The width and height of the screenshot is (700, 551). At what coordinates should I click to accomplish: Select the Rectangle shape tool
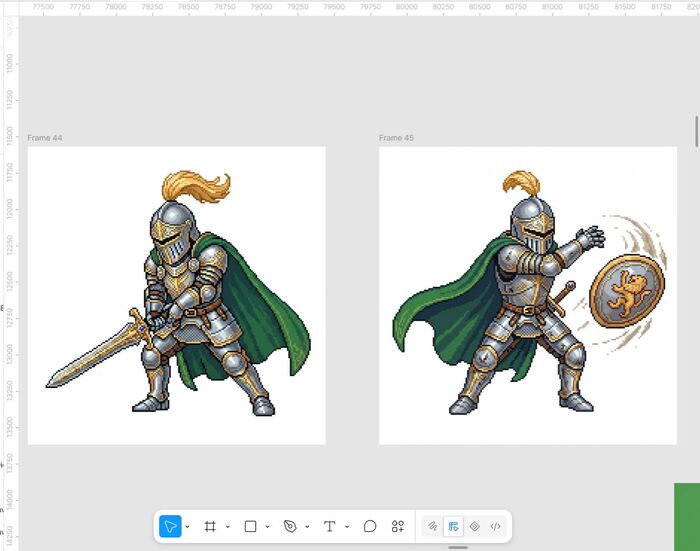[250, 526]
